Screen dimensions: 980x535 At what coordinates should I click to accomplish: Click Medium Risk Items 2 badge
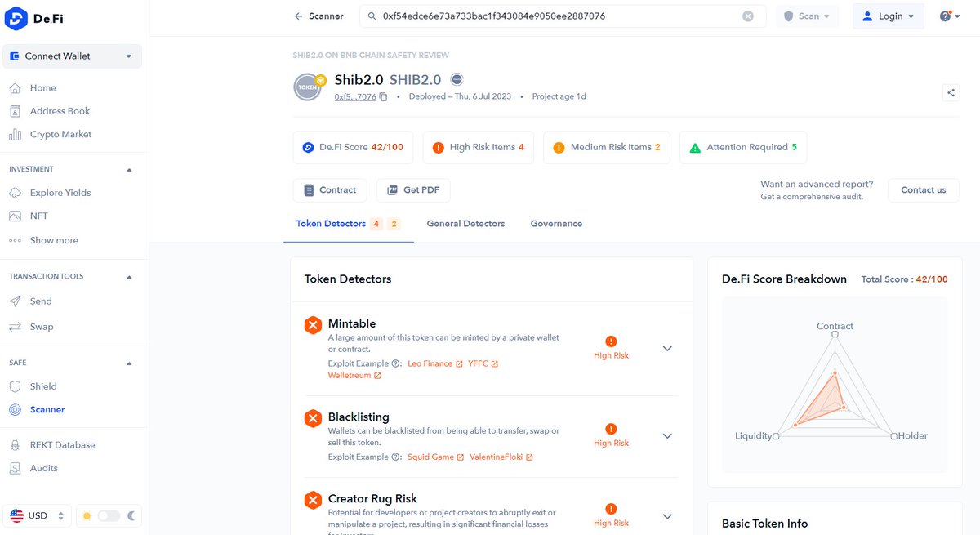pyautogui.click(x=606, y=148)
